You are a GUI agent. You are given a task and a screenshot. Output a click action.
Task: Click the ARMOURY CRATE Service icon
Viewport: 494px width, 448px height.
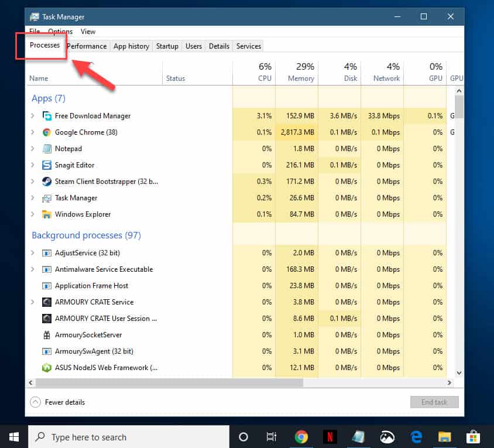pos(47,302)
